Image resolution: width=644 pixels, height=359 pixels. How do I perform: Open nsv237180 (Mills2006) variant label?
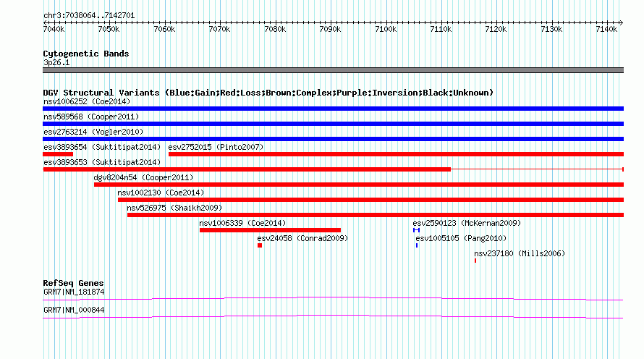[520, 253]
